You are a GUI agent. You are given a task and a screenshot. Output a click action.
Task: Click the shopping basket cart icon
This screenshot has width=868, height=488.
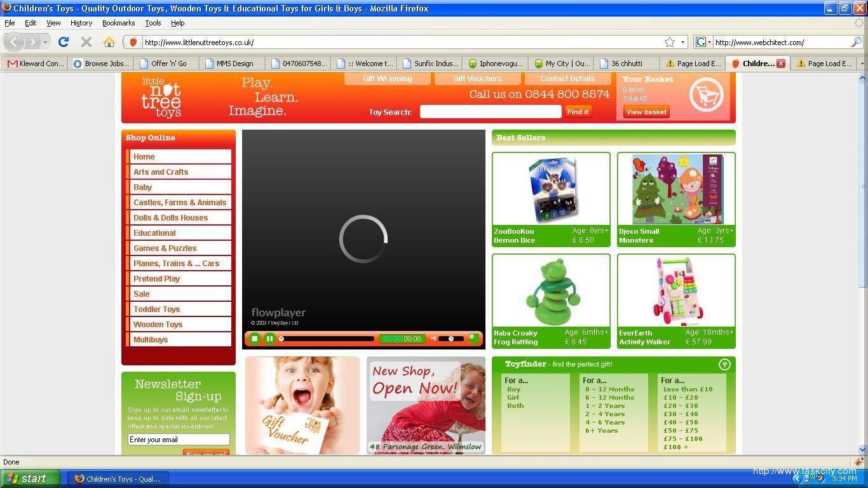click(x=706, y=95)
